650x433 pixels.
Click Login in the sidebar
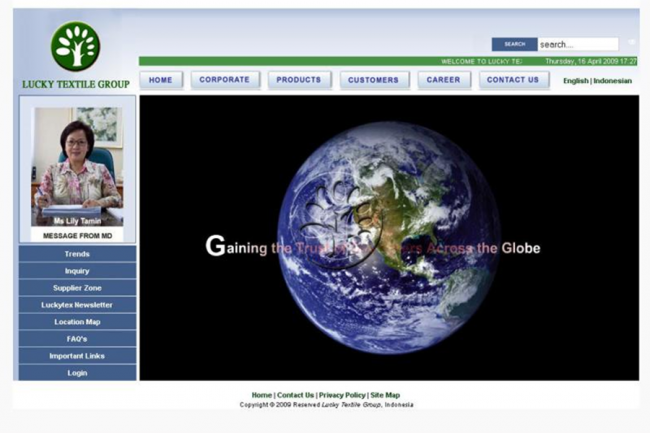77,373
